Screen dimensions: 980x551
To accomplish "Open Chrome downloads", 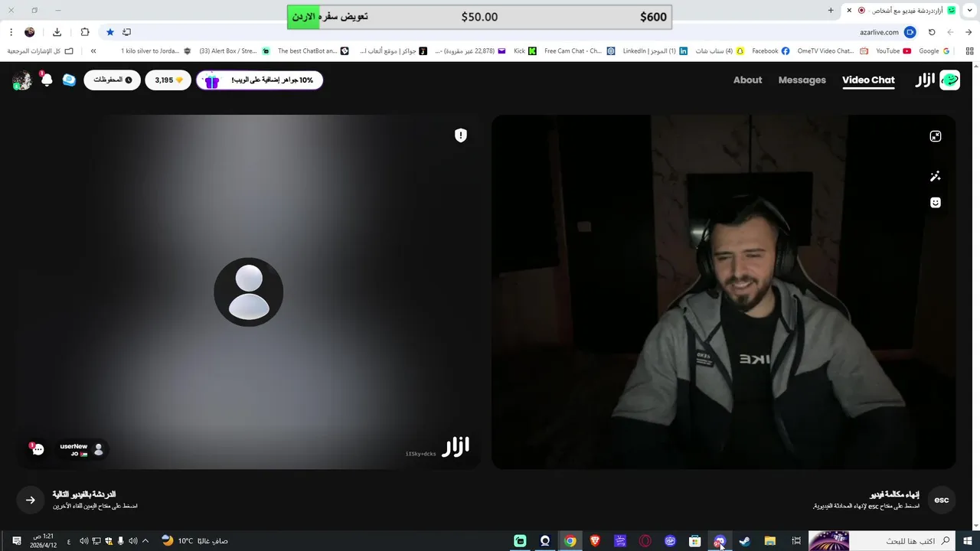I will (x=57, y=32).
